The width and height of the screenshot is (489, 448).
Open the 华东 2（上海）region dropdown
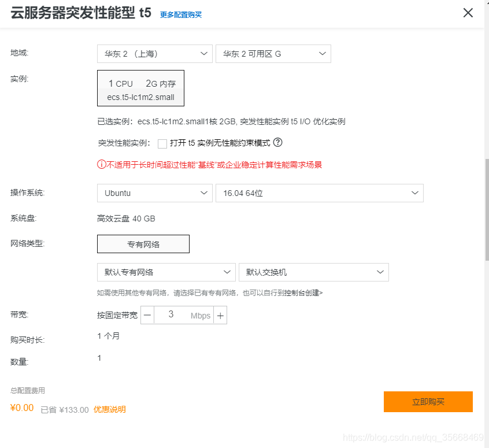click(x=154, y=53)
